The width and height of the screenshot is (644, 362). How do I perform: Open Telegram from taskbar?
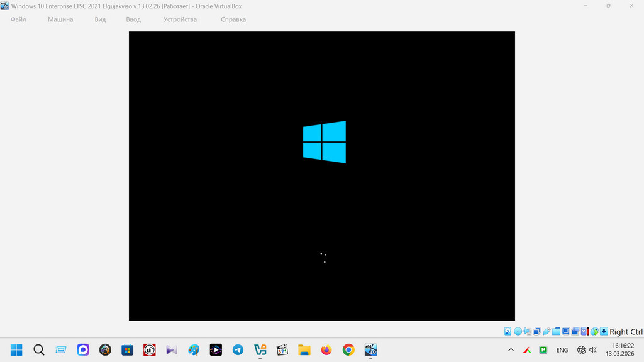coord(238,349)
